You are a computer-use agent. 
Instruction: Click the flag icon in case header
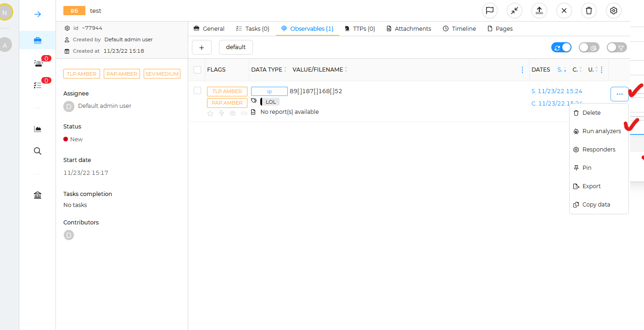click(490, 11)
